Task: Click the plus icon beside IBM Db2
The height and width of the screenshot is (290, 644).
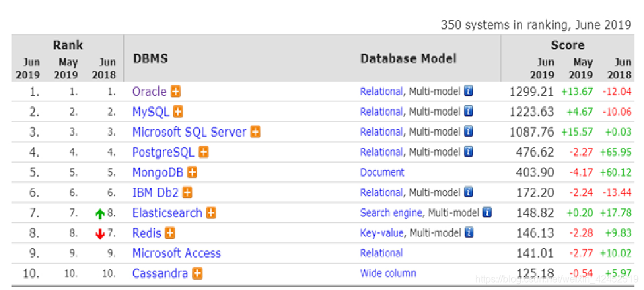Action: click(x=187, y=192)
